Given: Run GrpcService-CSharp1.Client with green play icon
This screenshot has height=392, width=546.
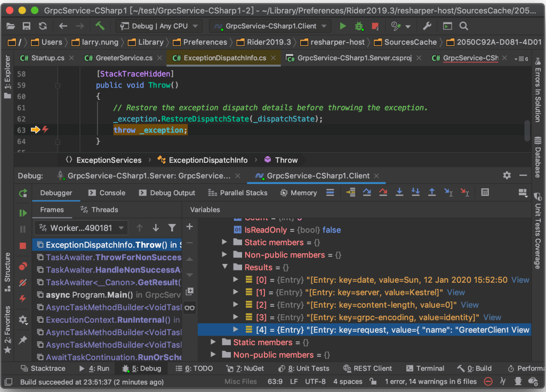Looking at the screenshot, I should (x=343, y=26).
